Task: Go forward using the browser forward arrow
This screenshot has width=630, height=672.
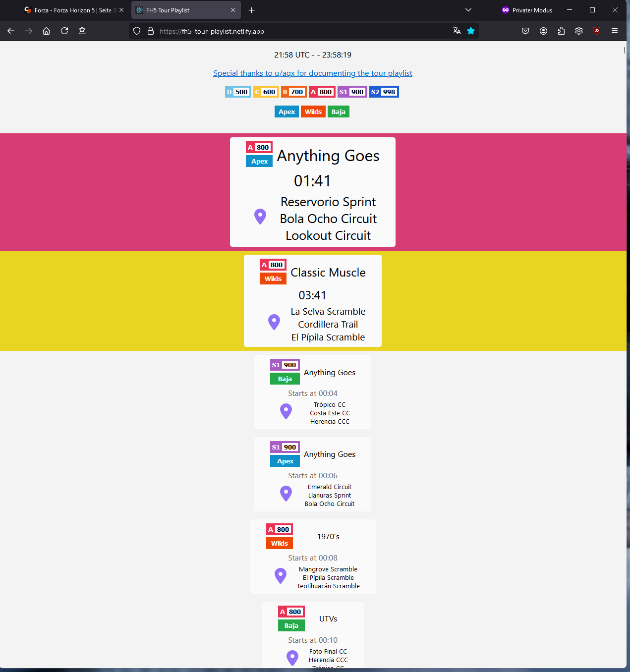Action: click(x=29, y=31)
